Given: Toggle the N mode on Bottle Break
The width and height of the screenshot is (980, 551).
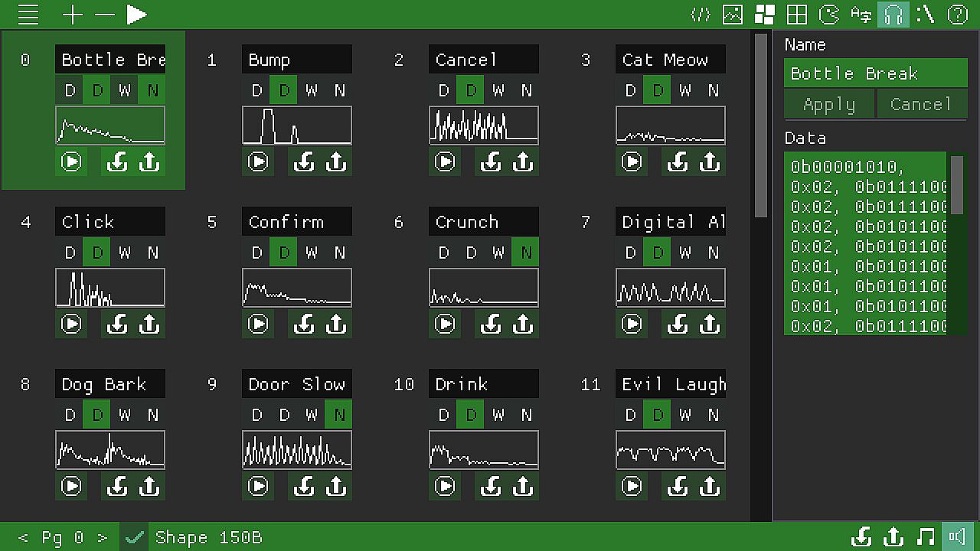Looking at the screenshot, I should point(152,90).
